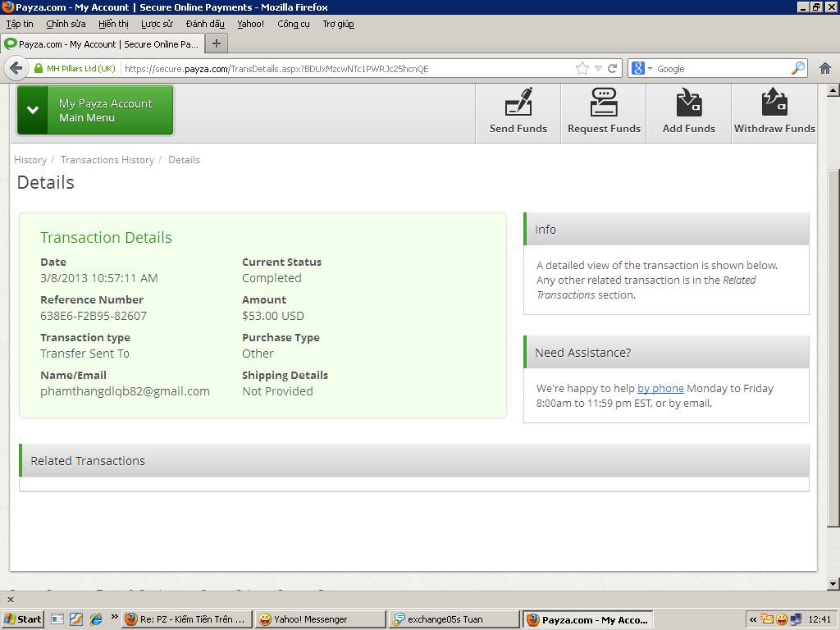Expand hidden system tray icons
Image resolution: width=840 pixels, height=630 pixels.
tap(753, 620)
